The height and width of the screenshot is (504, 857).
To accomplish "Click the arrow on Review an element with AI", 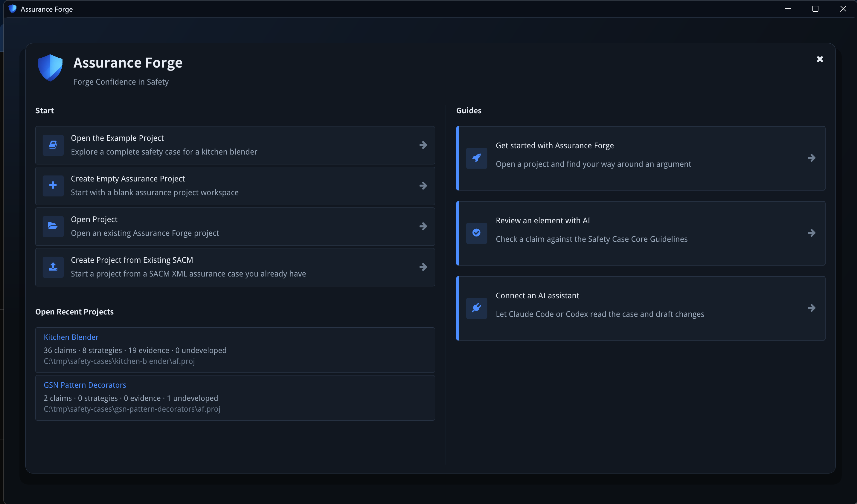I will click(812, 233).
